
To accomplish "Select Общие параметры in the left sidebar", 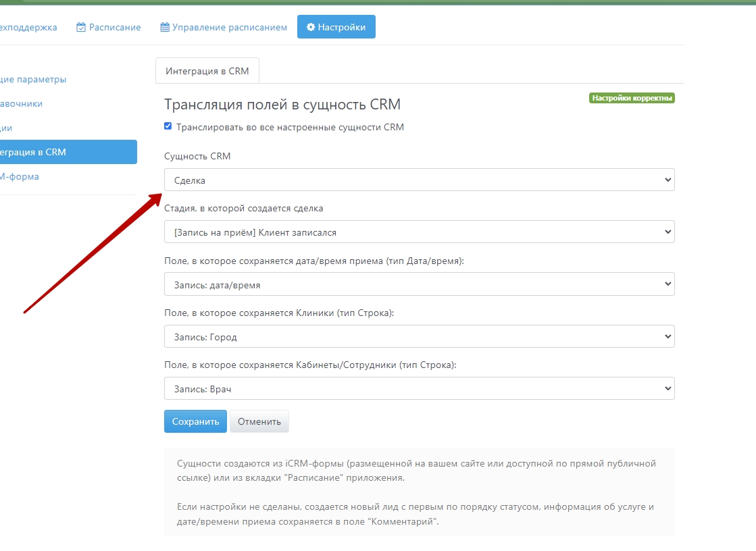I will [34, 80].
